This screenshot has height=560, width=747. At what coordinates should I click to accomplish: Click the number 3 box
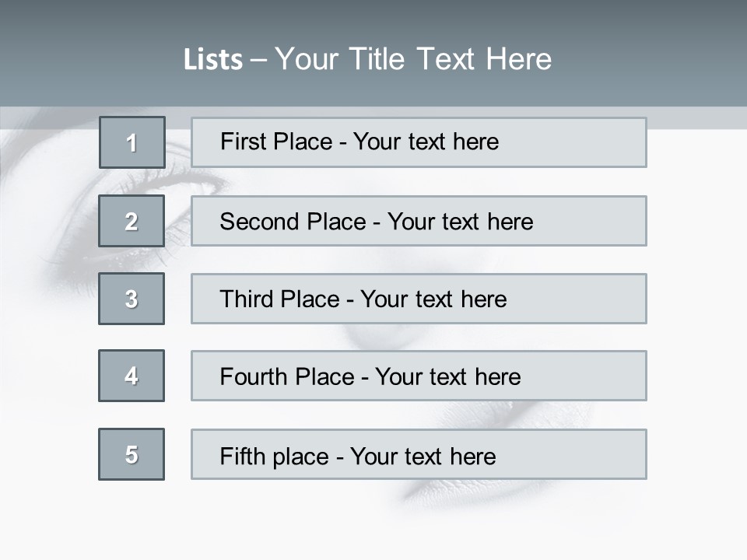pyautogui.click(x=132, y=299)
